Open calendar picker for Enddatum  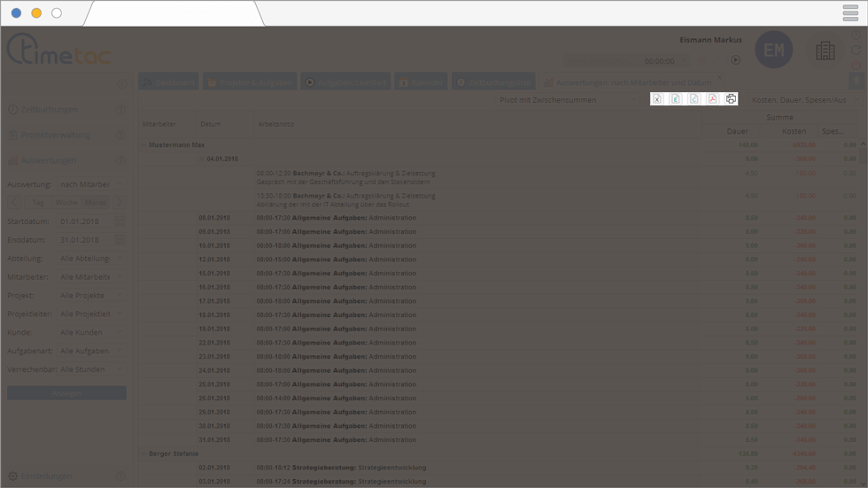120,240
